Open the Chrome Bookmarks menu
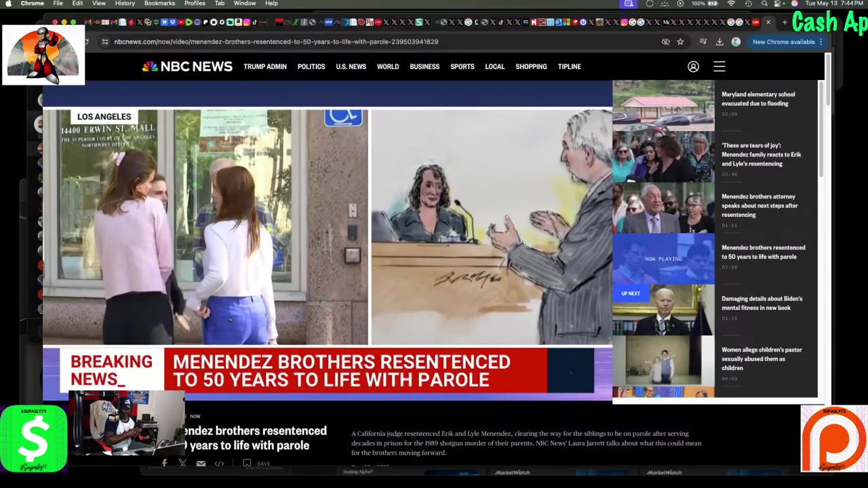This screenshot has height=488, width=868. [x=159, y=3]
